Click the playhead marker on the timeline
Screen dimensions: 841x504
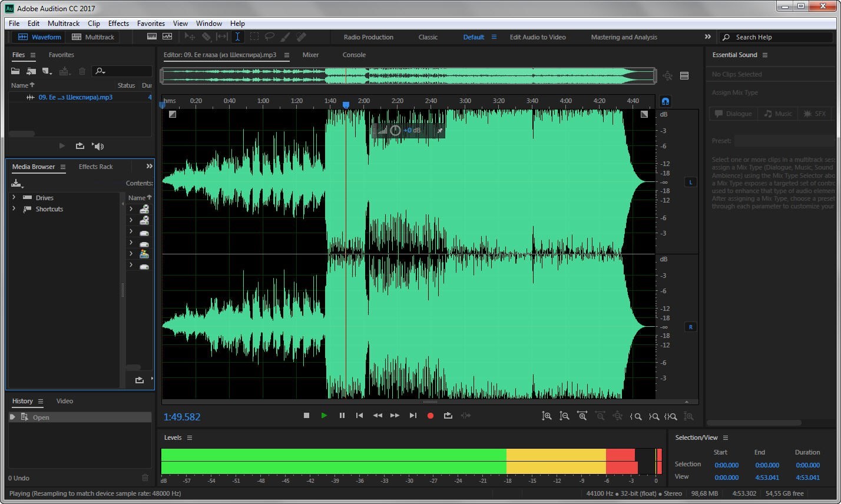click(x=346, y=105)
